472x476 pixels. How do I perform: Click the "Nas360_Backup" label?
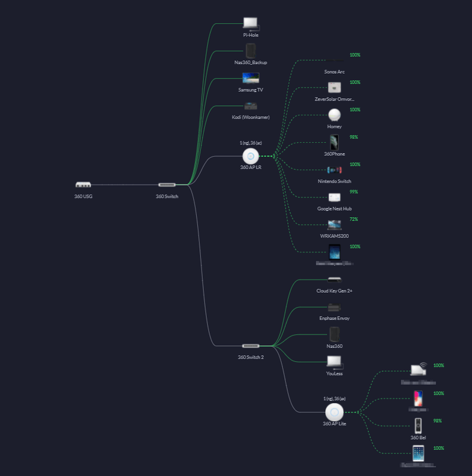coord(250,62)
